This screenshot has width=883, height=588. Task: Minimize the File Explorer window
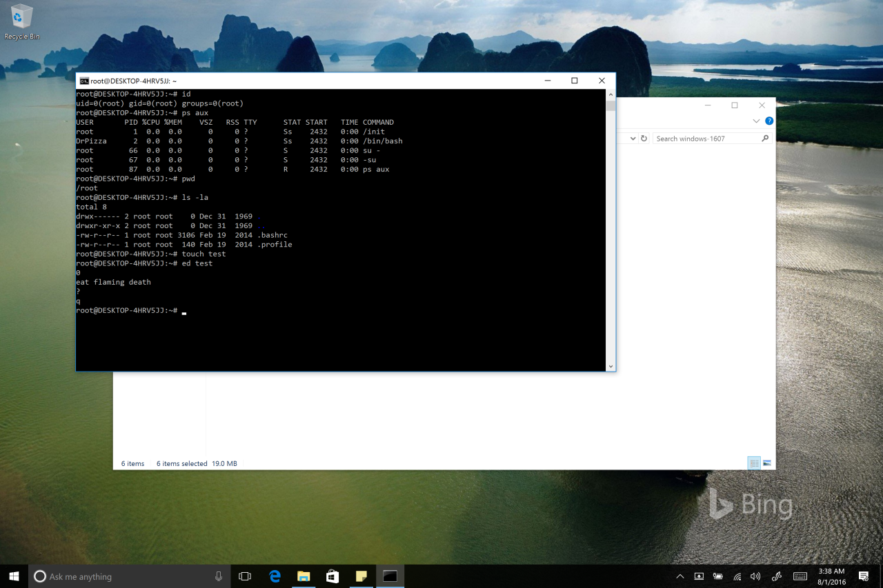pos(707,105)
